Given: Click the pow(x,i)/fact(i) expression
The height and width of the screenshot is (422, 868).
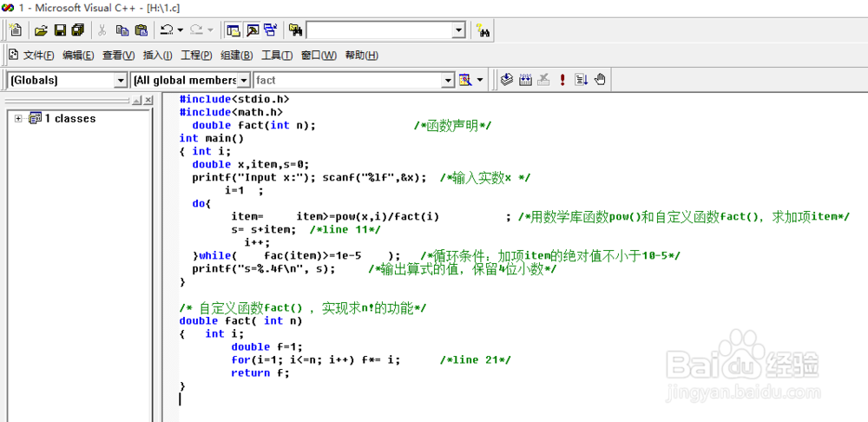Looking at the screenshot, I should coord(387,216).
